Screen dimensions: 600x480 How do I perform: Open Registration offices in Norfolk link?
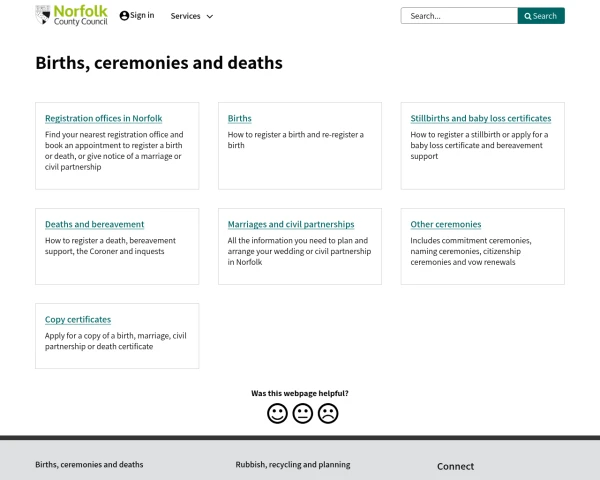[103, 118]
